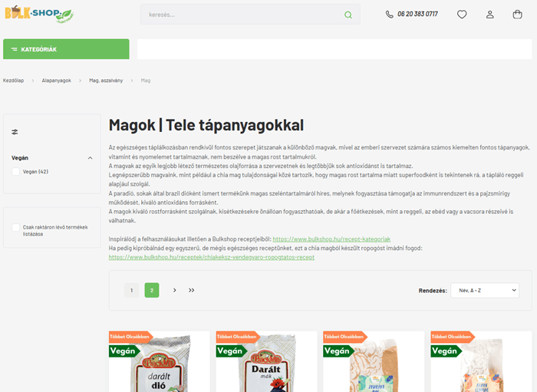This screenshot has width=537, height=392.
Task: Go to Alapanyagok breadcrumb
Action: (x=57, y=81)
